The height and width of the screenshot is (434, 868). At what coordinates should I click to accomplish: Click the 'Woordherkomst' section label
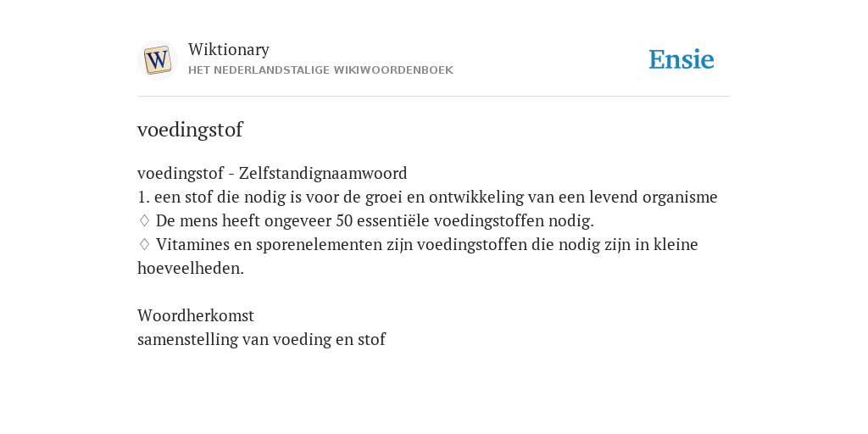[x=196, y=315]
